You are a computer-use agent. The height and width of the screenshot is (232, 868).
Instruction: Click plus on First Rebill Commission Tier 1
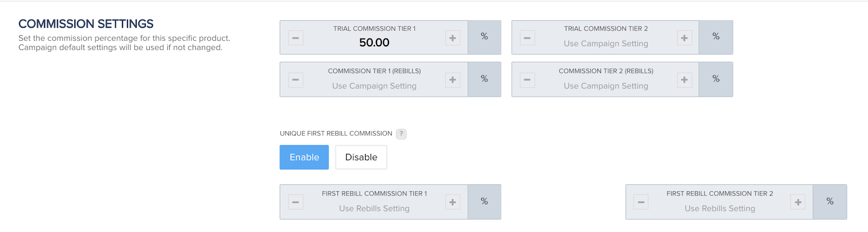pyautogui.click(x=452, y=202)
